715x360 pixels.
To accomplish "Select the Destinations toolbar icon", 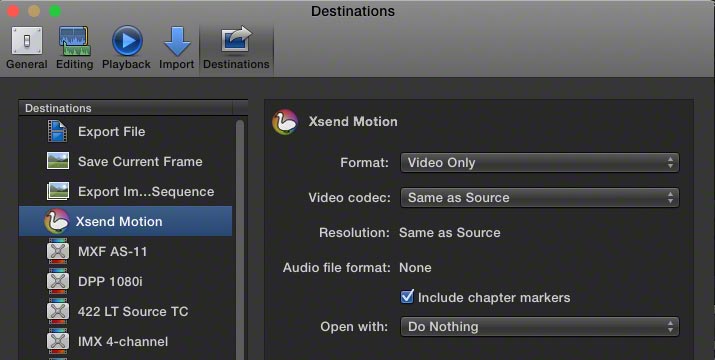I will [x=236, y=48].
